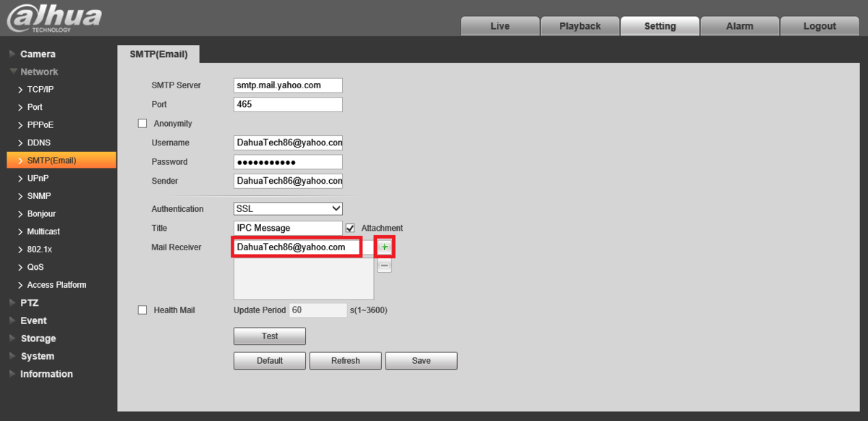868x421 pixels.
Task: Click the Refresh button
Action: point(346,361)
